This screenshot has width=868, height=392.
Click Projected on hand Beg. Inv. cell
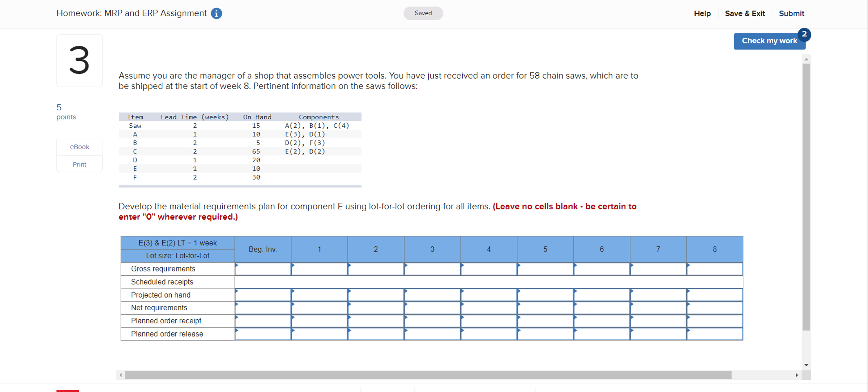263,295
